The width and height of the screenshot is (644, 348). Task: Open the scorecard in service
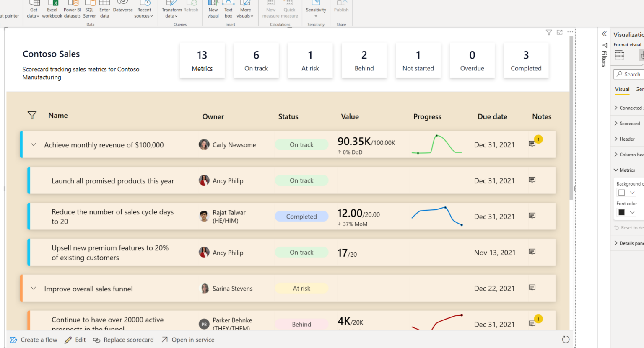188,340
